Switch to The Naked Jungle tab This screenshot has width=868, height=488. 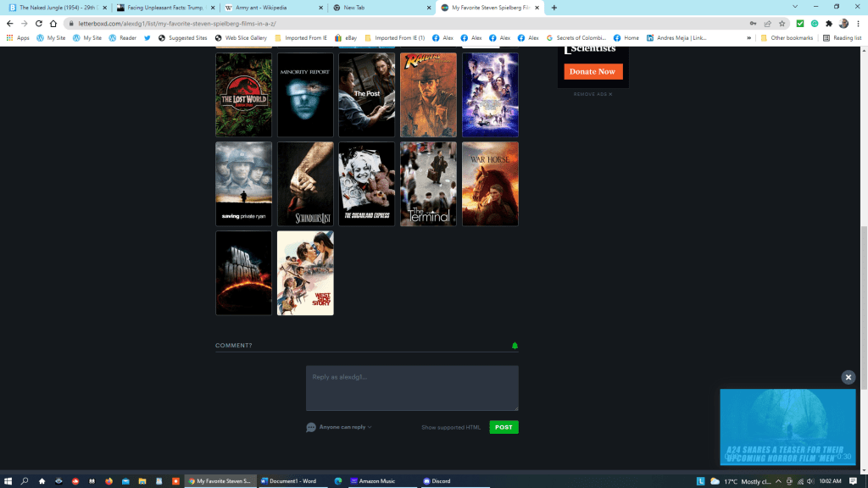click(x=55, y=8)
